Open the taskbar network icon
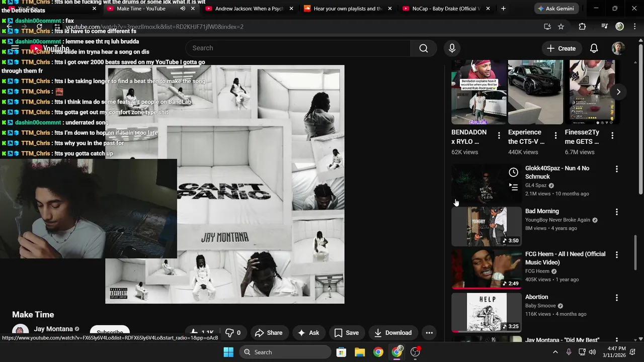644x362 pixels. click(x=582, y=352)
